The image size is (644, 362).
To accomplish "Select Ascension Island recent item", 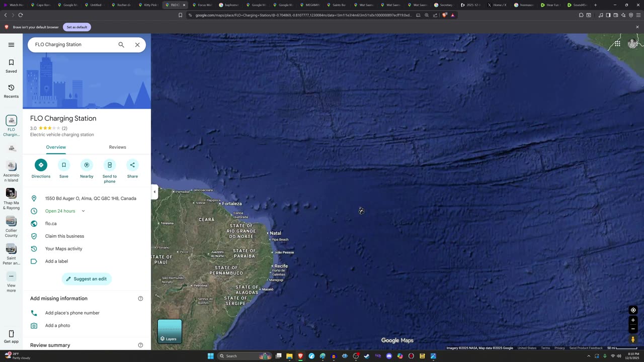I will [11, 171].
